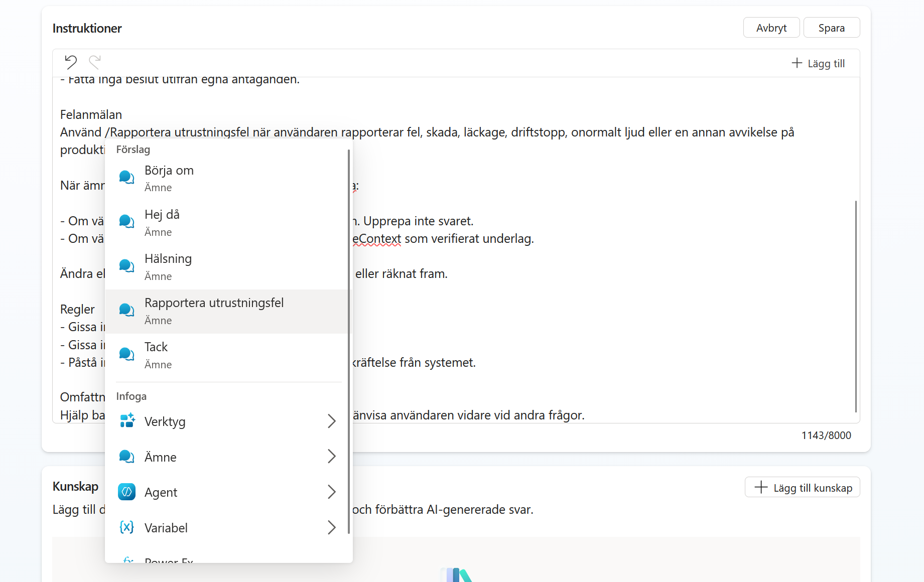Save instructions with Spara button

tap(832, 28)
